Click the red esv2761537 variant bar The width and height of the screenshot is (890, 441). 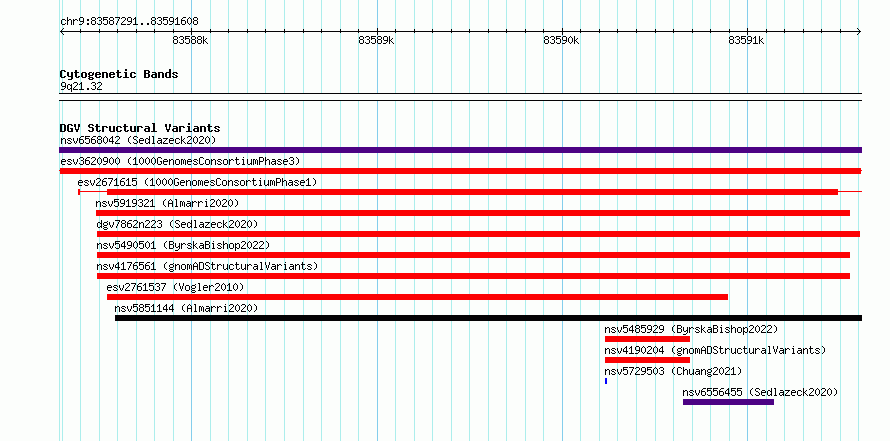[417, 297]
